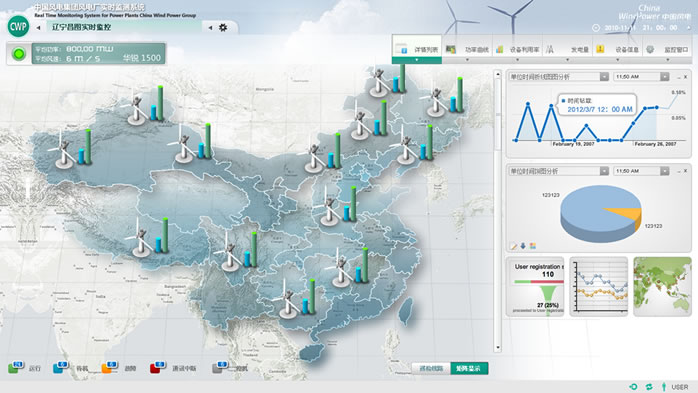Click the green CWP logo icon
The height and width of the screenshot is (393, 698).
(x=18, y=26)
